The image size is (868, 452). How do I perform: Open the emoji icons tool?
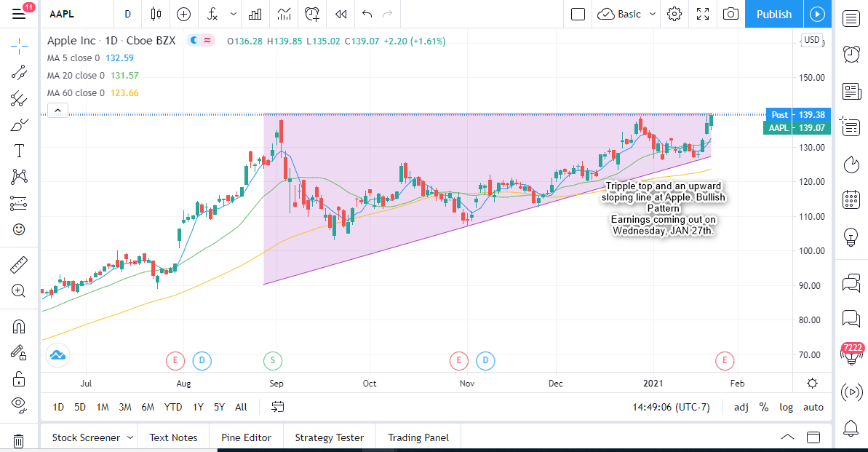click(19, 229)
